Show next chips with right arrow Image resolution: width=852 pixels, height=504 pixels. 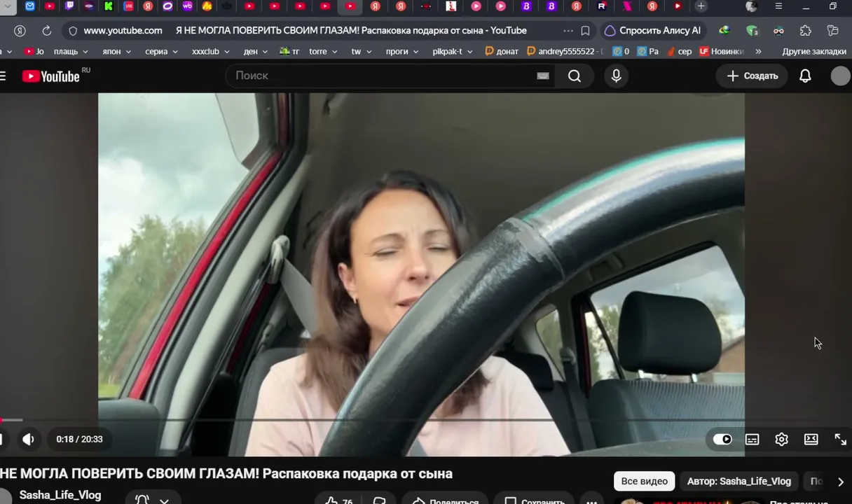pos(841,481)
